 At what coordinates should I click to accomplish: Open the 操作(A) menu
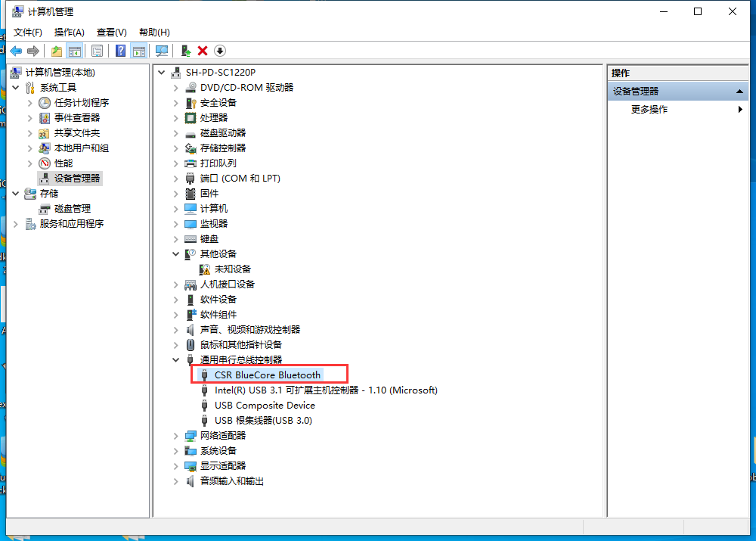(70, 33)
